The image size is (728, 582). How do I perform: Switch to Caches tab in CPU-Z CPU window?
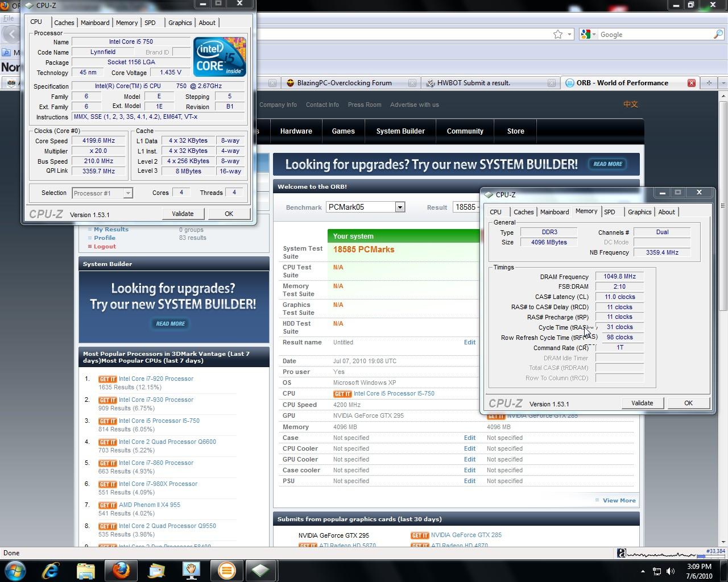pyautogui.click(x=64, y=23)
